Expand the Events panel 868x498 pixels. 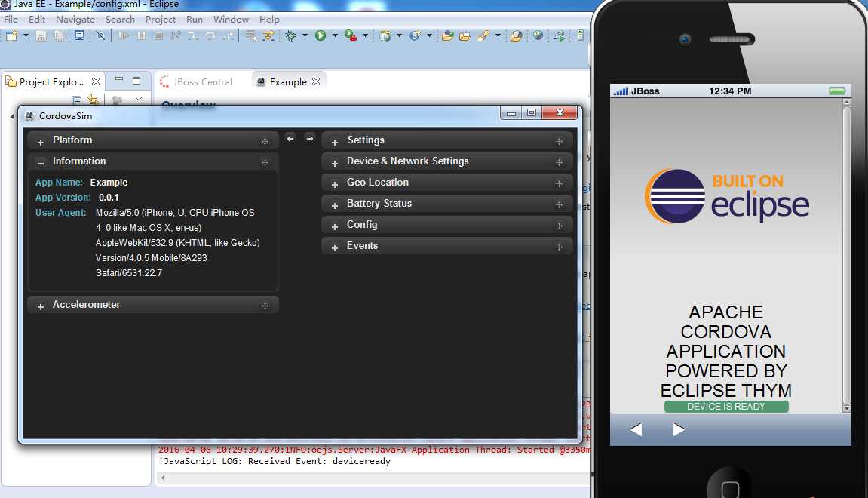(334, 247)
